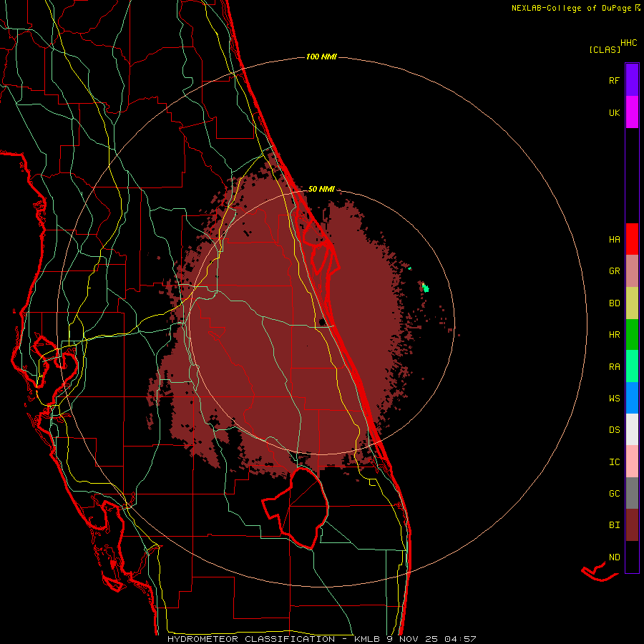Click the HA legend label
The width and height of the screenshot is (644, 644).
click(614, 239)
